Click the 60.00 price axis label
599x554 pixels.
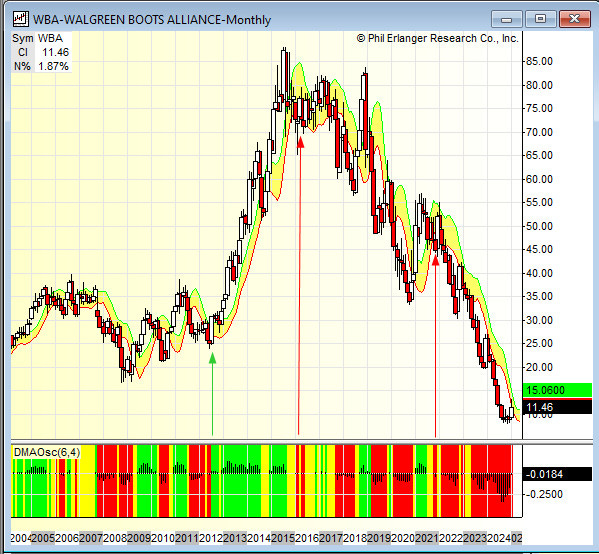[539, 179]
